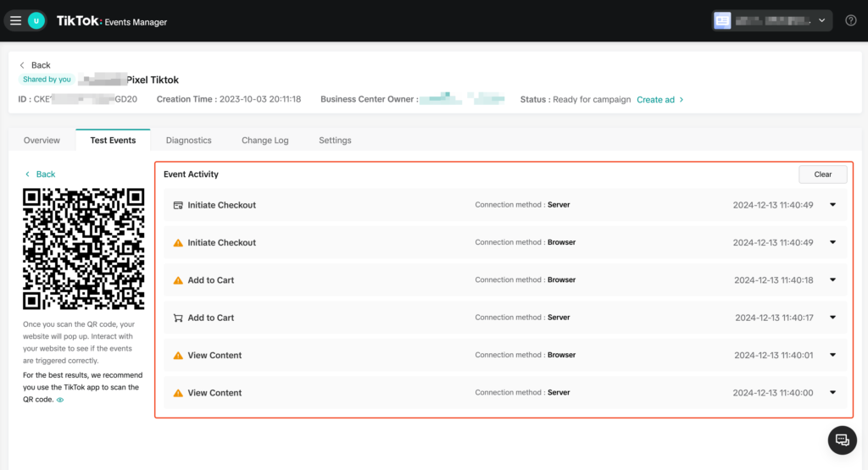Click the Business Center Owner label

[370, 100]
